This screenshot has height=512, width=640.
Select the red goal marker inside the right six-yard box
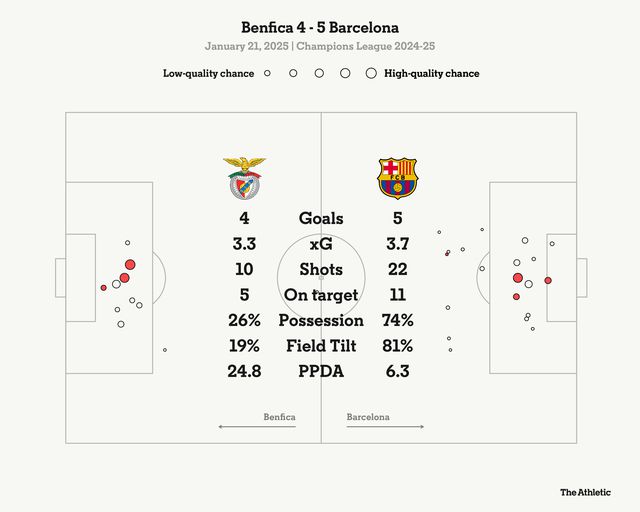pyautogui.click(x=548, y=280)
